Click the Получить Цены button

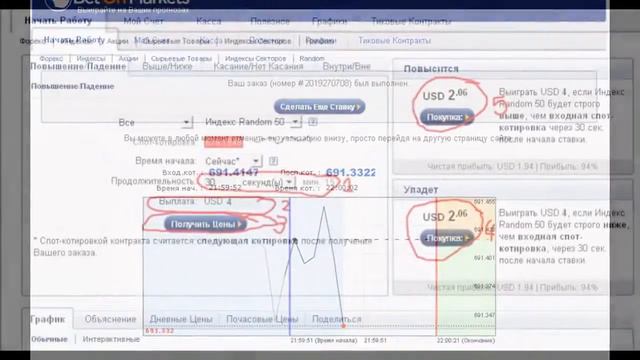(205, 224)
